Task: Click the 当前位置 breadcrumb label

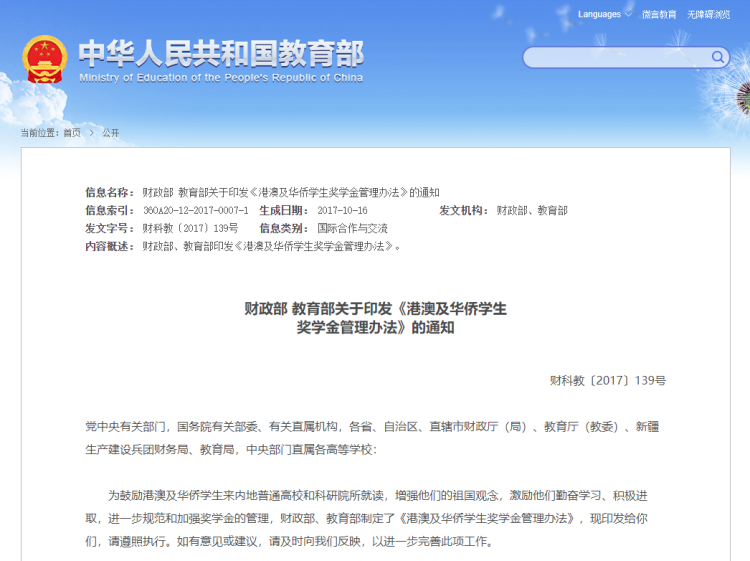Action: click(40, 133)
